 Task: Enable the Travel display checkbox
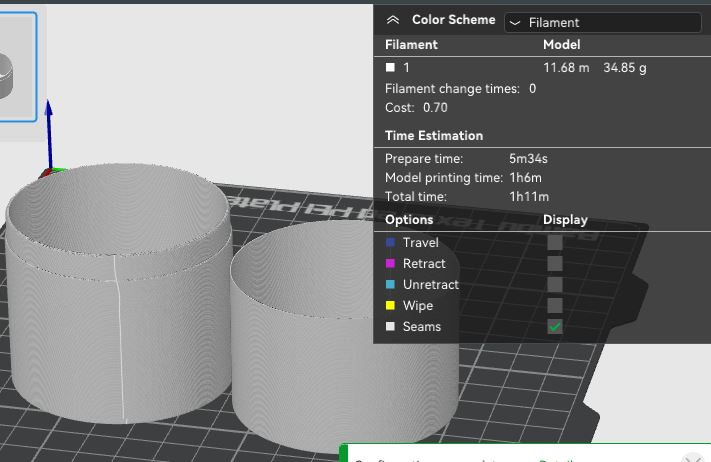(x=555, y=242)
